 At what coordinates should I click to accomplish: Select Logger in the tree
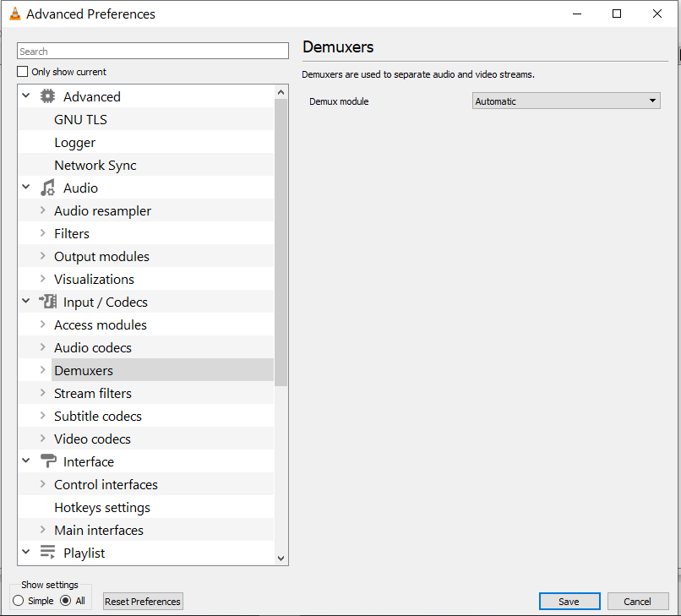[x=74, y=143]
